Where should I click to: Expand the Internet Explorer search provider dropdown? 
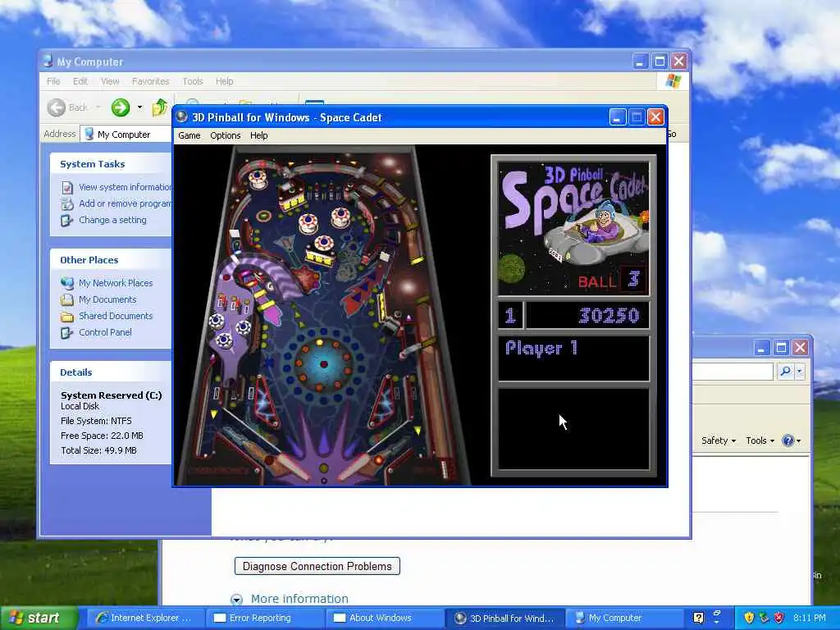(799, 371)
